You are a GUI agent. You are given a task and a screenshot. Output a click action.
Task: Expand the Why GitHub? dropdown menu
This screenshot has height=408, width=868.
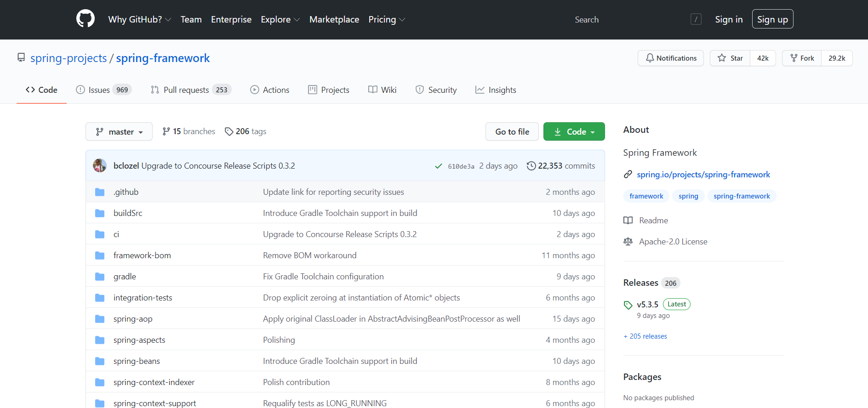(140, 19)
